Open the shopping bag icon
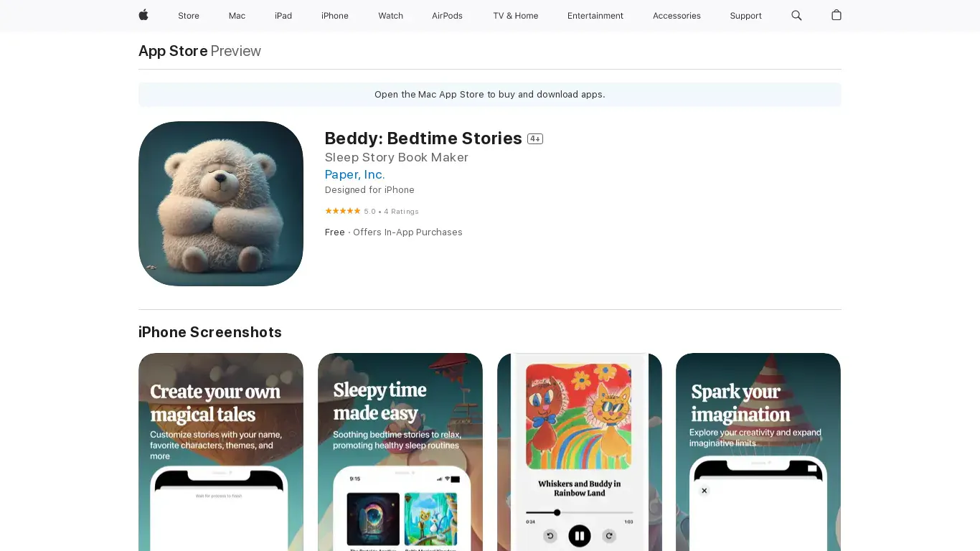Screen dimensions: 980x551 click(837, 15)
